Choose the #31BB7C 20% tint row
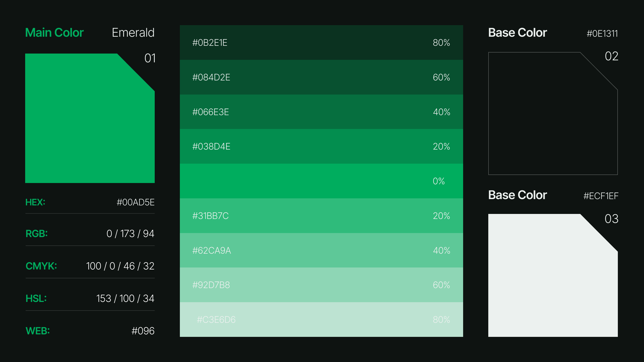Viewport: 644px width, 362px height. click(321, 216)
